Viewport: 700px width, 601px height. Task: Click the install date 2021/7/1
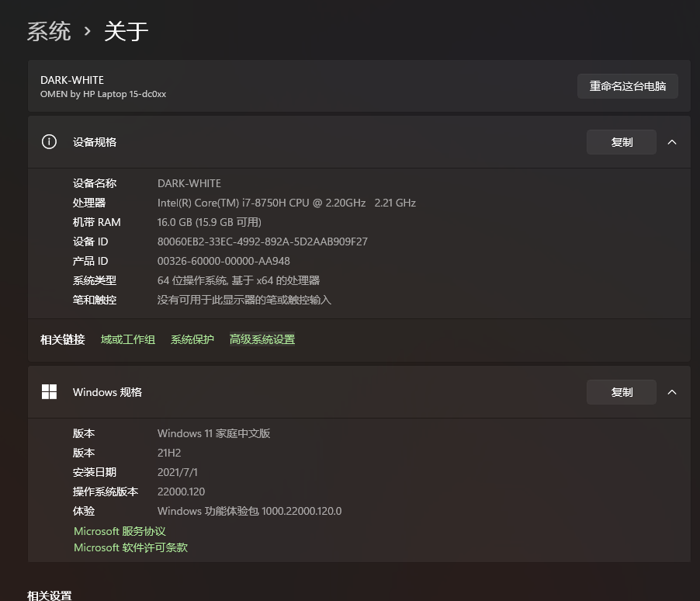click(x=177, y=472)
